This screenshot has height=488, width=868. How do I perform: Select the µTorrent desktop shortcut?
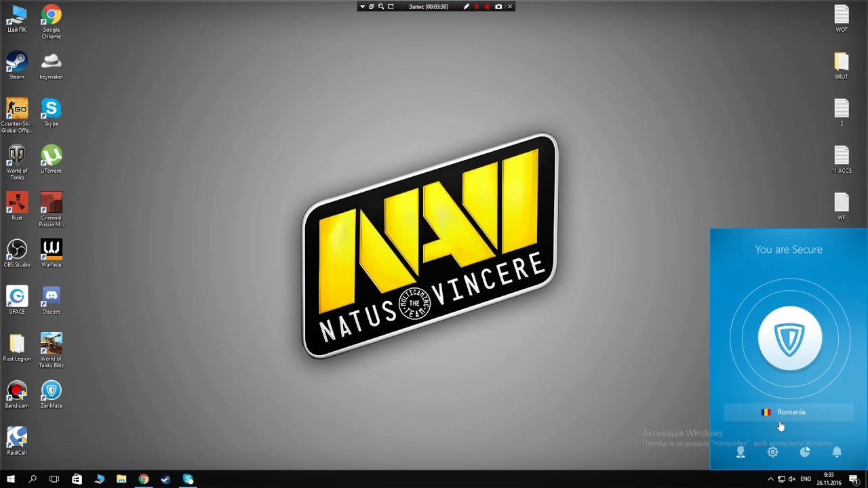pos(51,160)
